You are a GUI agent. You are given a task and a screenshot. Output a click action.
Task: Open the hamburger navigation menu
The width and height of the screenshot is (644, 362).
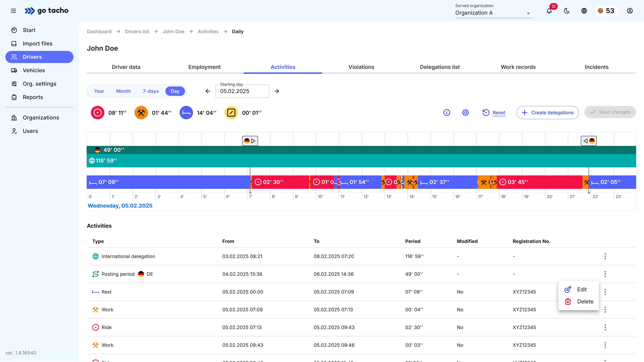(x=13, y=11)
